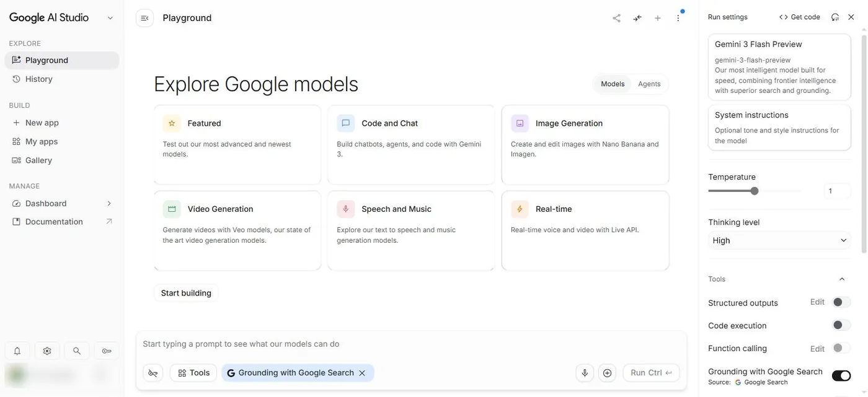Image resolution: width=868 pixels, height=397 pixels.
Task: Click the Run button
Action: [x=651, y=373]
